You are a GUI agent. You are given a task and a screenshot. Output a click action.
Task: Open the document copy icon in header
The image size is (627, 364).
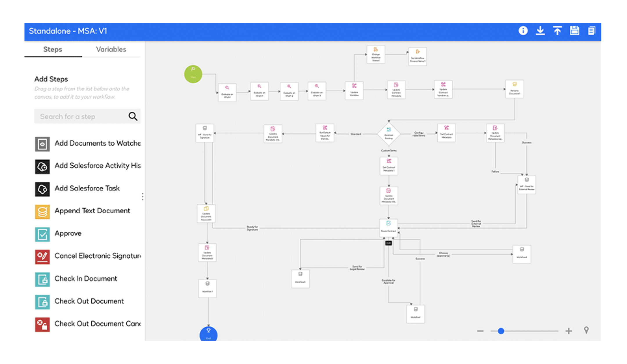click(591, 31)
